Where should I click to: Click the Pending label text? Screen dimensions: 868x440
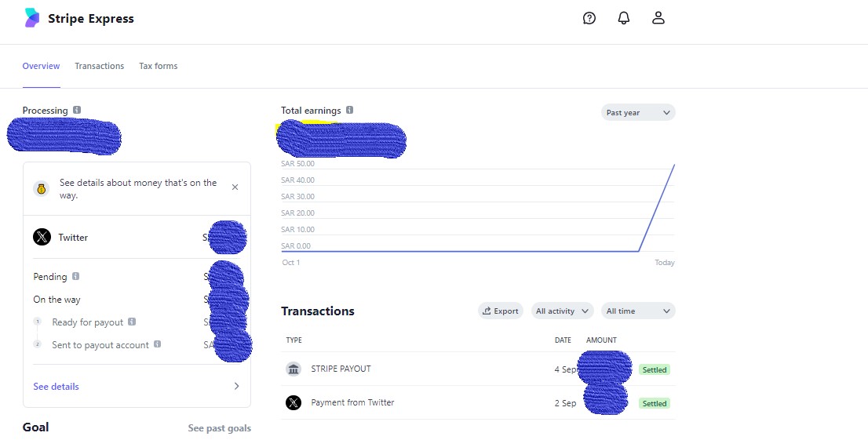49,277
